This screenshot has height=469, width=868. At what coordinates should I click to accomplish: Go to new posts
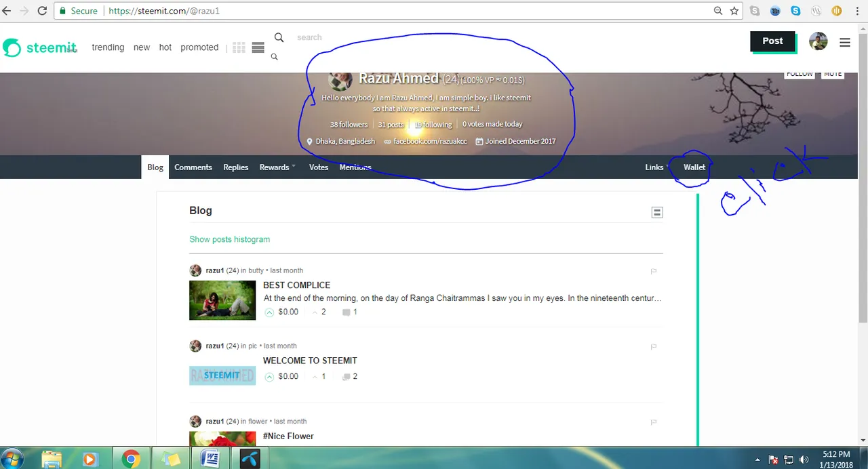point(142,47)
